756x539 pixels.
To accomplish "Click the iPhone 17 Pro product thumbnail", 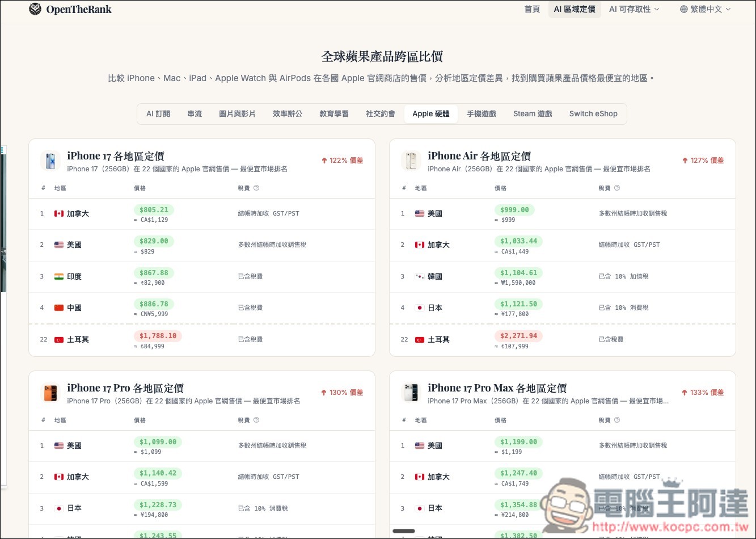I will coord(50,393).
